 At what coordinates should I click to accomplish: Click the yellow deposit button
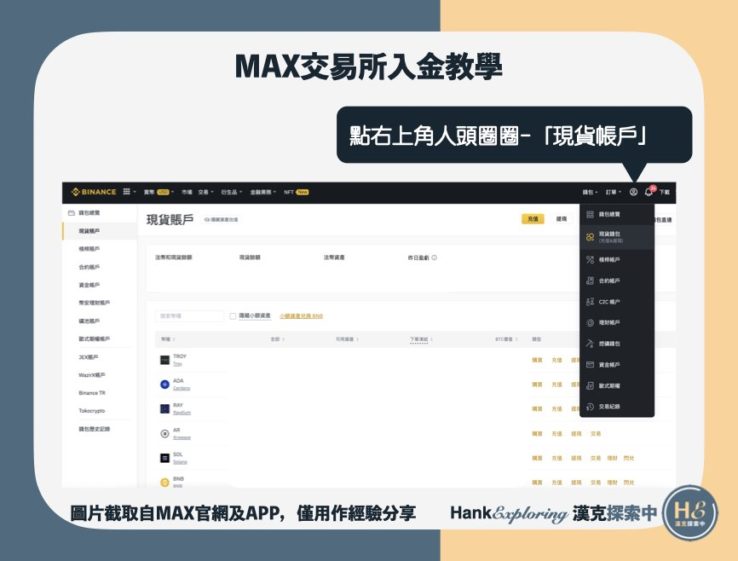[x=533, y=219]
